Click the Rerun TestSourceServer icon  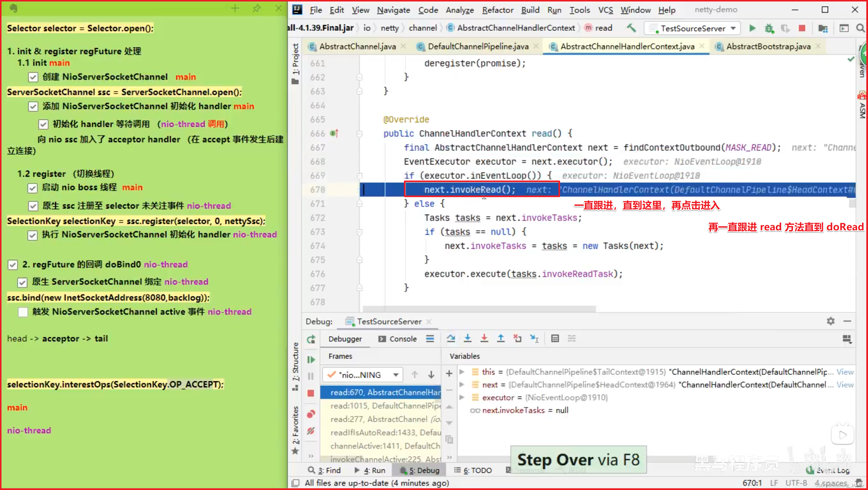click(x=311, y=339)
